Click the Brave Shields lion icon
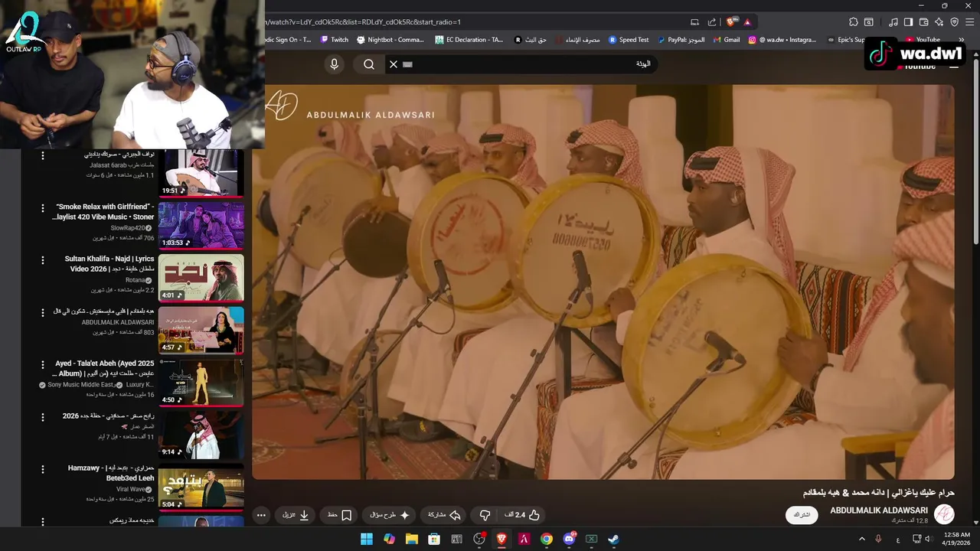980x551 pixels. click(x=731, y=22)
